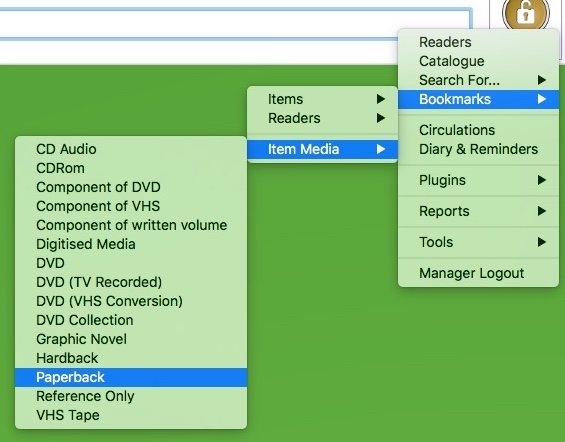Viewport: 565px width, 442px height.
Task: Click the gold padlock icon
Action: (526, 14)
